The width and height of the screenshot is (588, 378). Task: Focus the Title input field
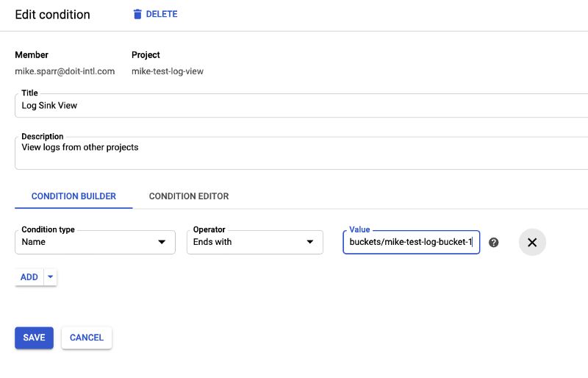click(x=301, y=105)
